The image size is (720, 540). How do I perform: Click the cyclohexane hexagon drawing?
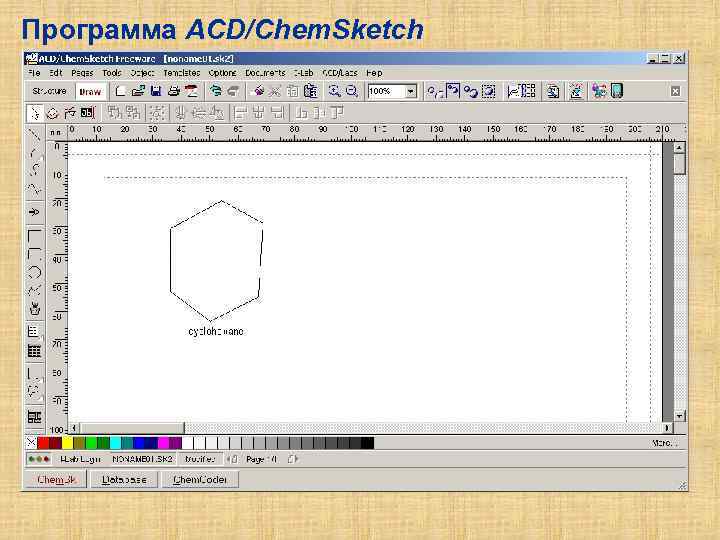point(216,260)
